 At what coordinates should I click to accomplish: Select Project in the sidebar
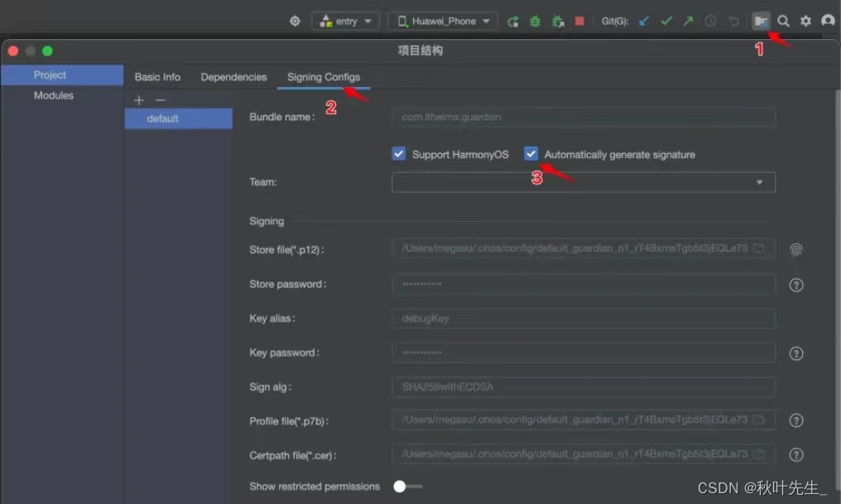(x=62, y=75)
